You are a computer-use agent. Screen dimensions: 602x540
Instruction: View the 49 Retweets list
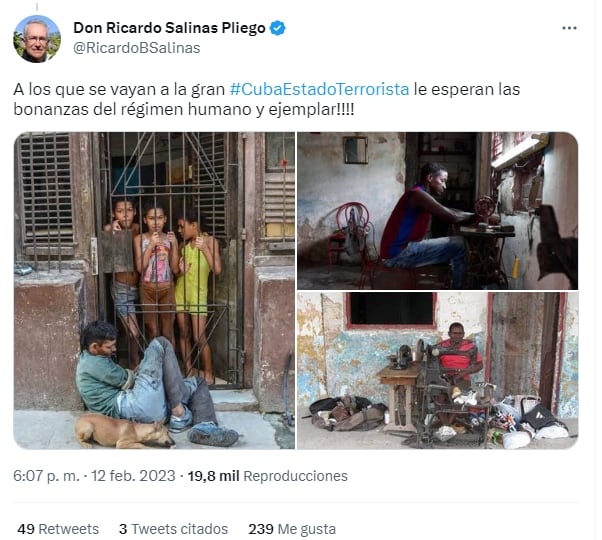pyautogui.click(x=58, y=529)
